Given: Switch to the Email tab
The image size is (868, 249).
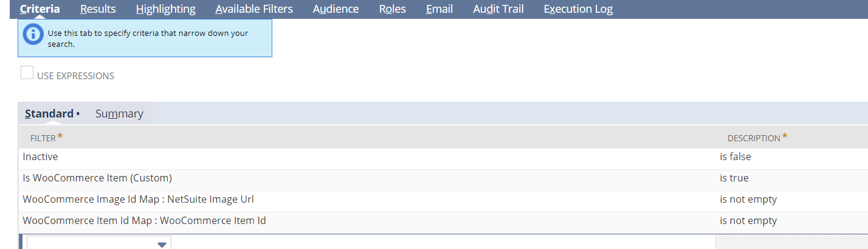Looking at the screenshot, I should (x=439, y=9).
